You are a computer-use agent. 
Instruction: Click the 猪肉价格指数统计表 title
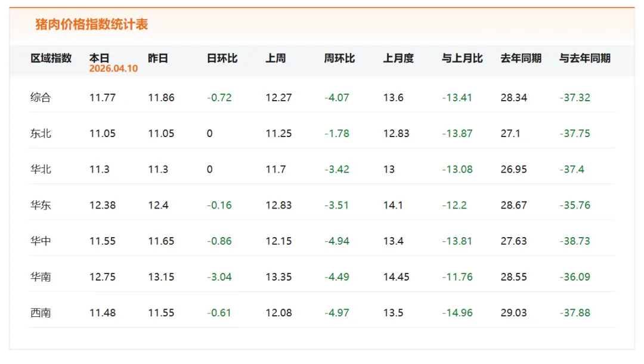[x=91, y=24]
